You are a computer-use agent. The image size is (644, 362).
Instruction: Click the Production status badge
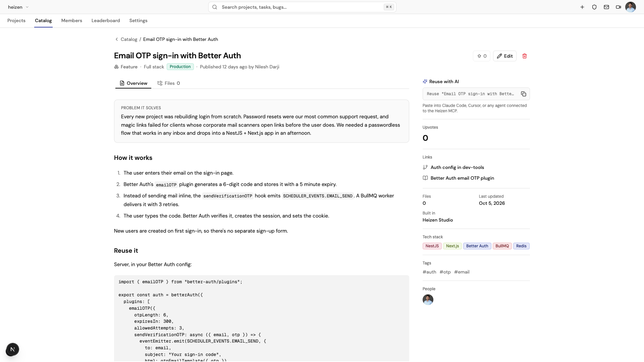[180, 67]
